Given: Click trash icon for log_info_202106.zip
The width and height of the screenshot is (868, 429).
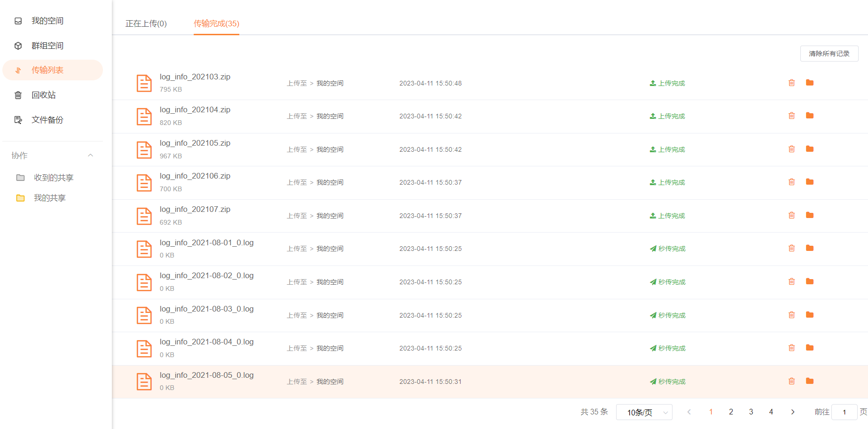Looking at the screenshot, I should click(x=791, y=182).
